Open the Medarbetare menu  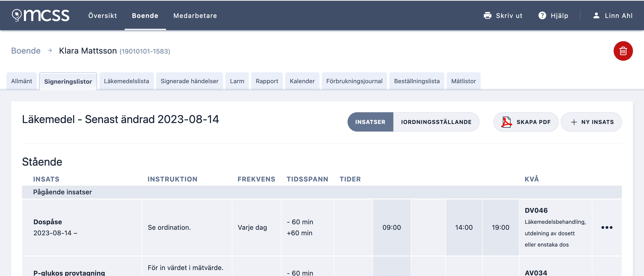click(195, 15)
